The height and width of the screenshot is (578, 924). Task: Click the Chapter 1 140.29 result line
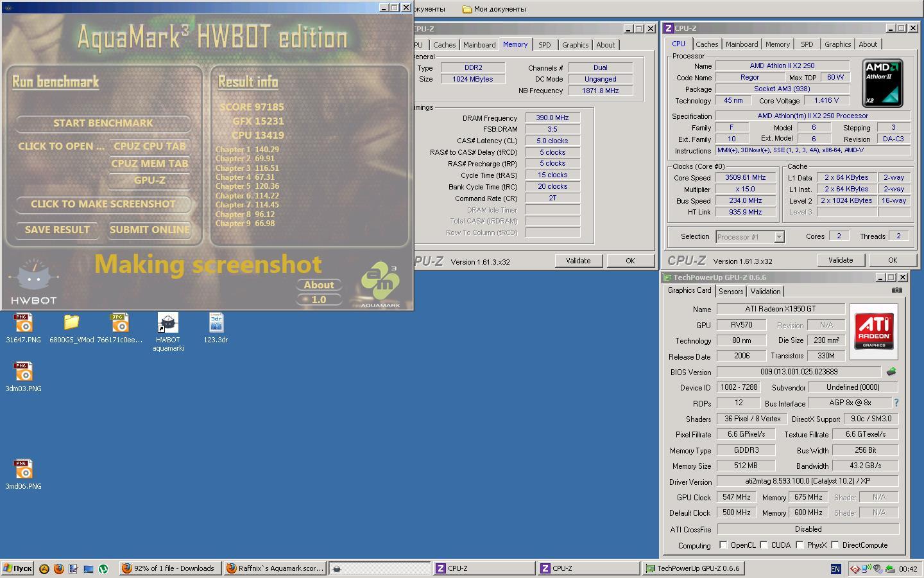247,150
